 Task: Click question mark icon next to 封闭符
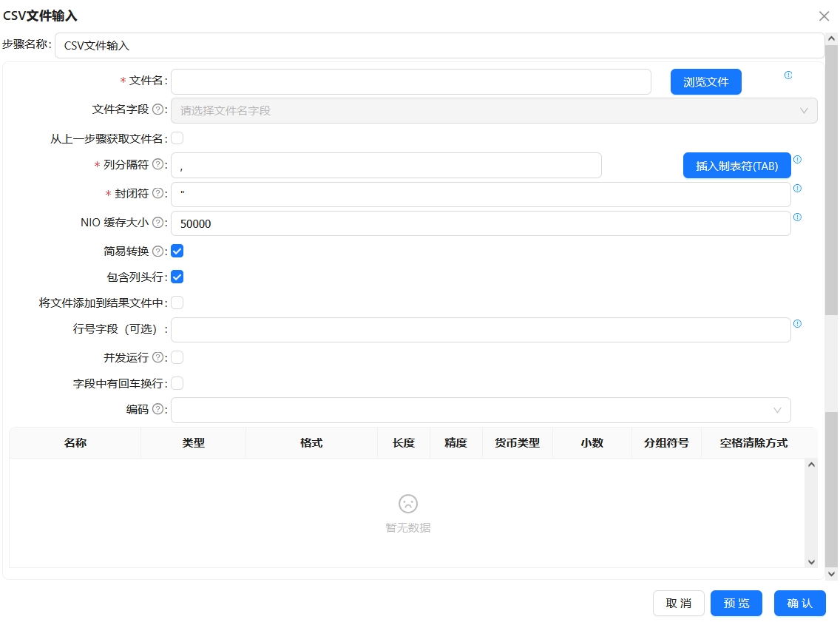click(157, 194)
